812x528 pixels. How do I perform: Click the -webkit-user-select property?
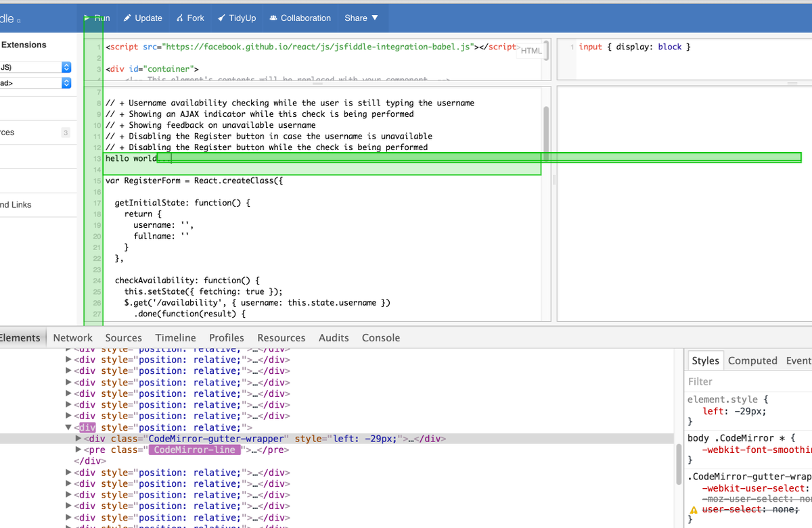pyautogui.click(x=754, y=488)
